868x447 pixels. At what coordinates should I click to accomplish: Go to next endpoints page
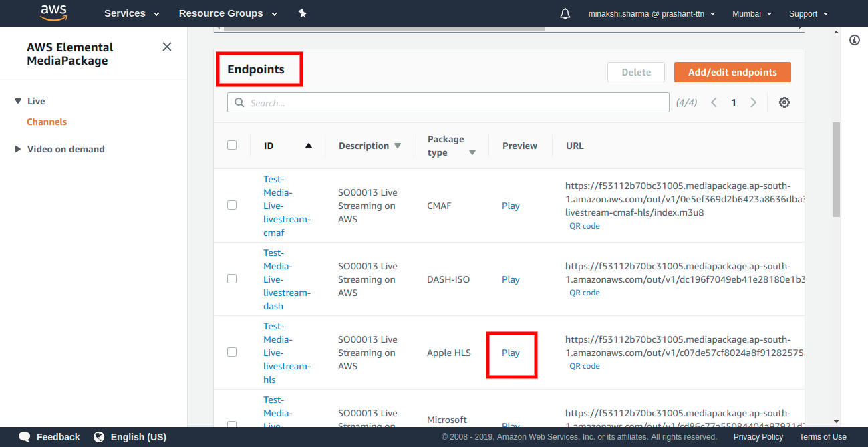pyautogui.click(x=754, y=102)
